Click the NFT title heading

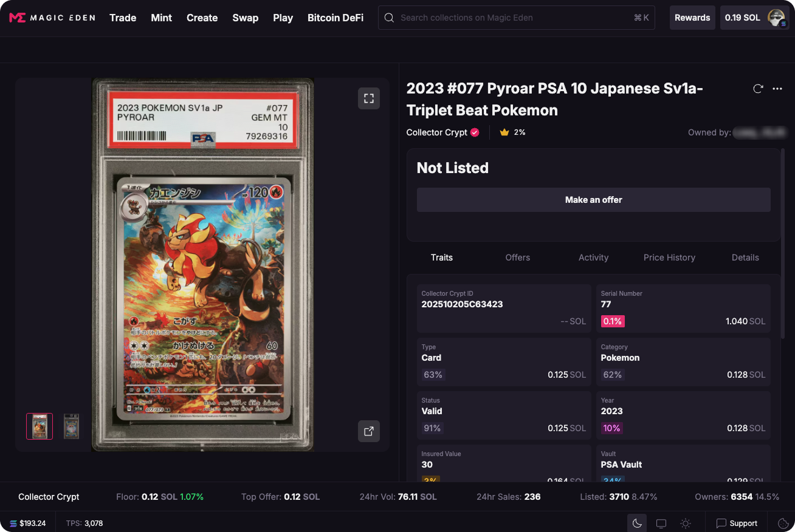pos(555,99)
